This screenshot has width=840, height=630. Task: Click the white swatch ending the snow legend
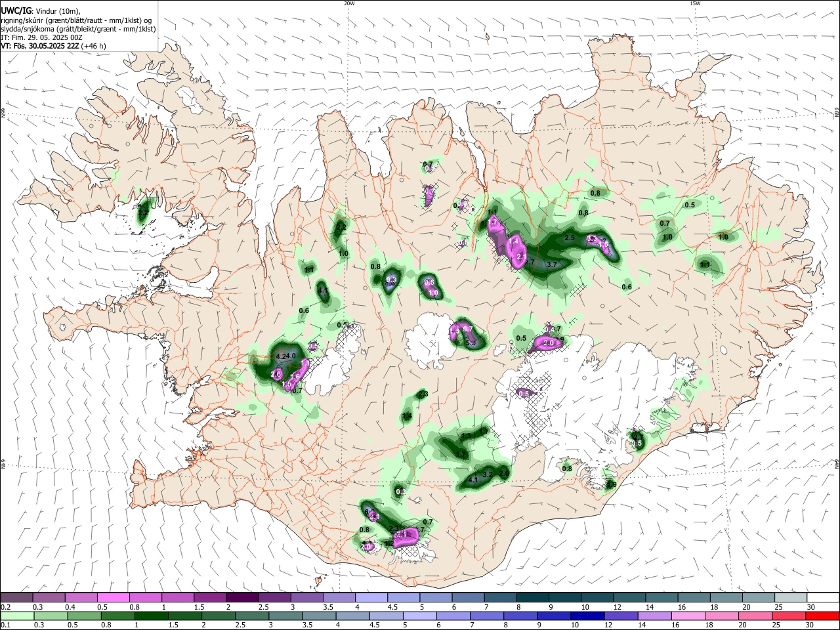[x=823, y=597]
